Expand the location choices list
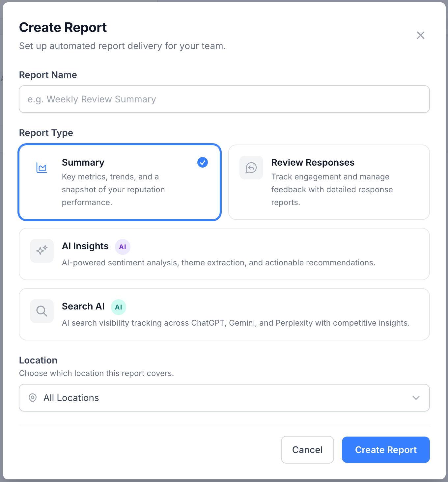This screenshot has width=448, height=482. [224, 398]
